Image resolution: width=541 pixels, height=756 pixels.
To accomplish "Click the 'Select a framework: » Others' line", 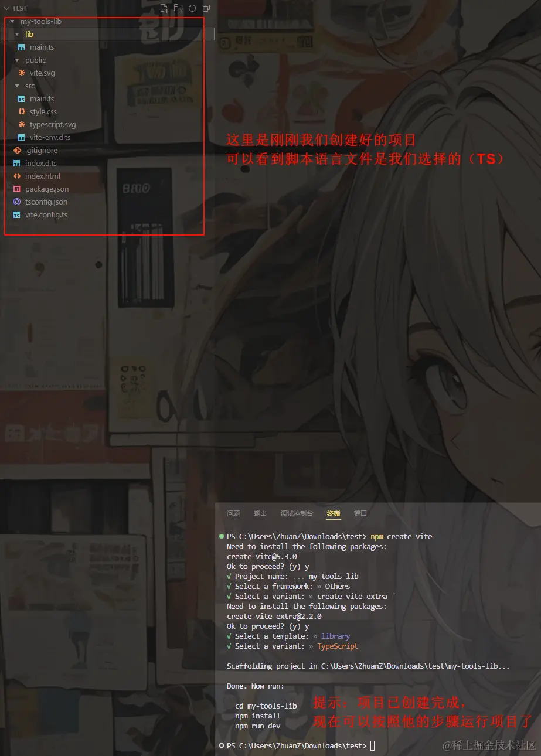I will (288, 587).
